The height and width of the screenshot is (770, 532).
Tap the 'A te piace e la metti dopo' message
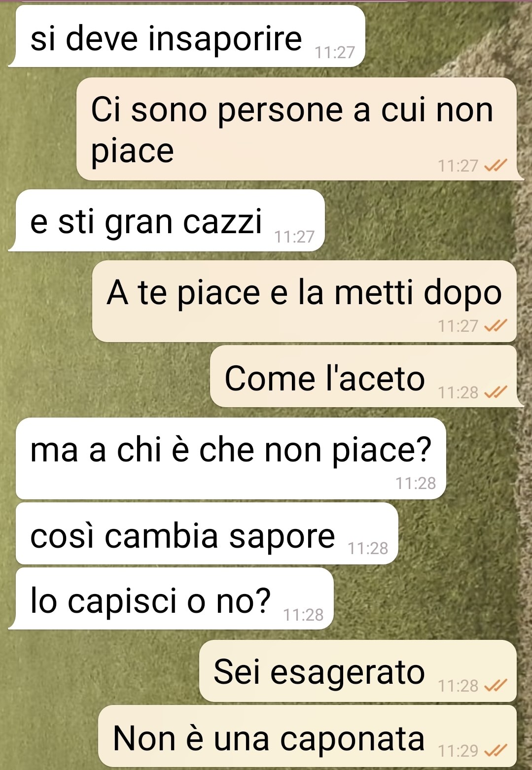pyautogui.click(x=304, y=301)
